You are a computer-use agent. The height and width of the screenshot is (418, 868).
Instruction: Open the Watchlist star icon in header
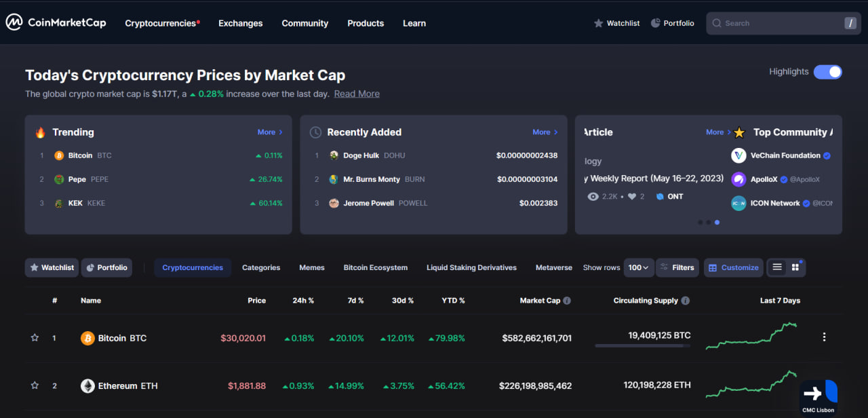598,23
